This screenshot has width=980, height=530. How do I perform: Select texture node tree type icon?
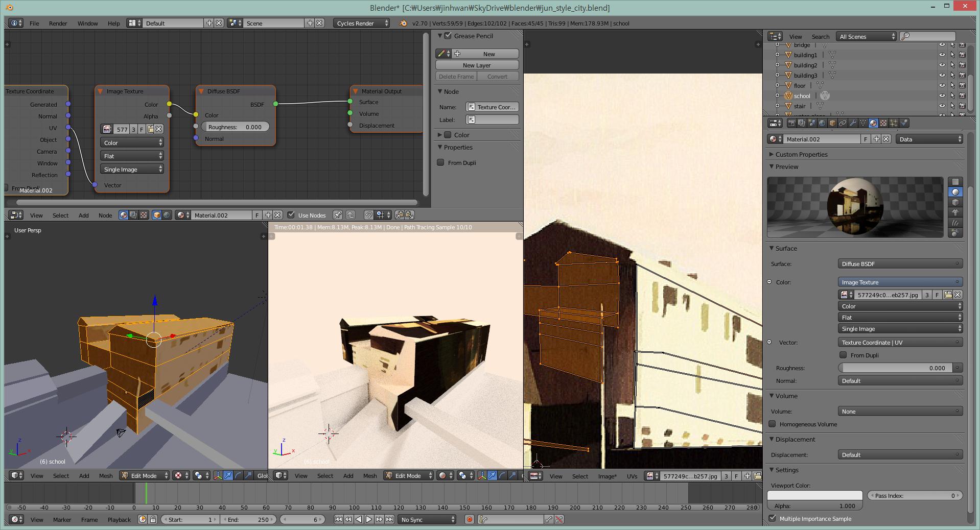[144, 215]
